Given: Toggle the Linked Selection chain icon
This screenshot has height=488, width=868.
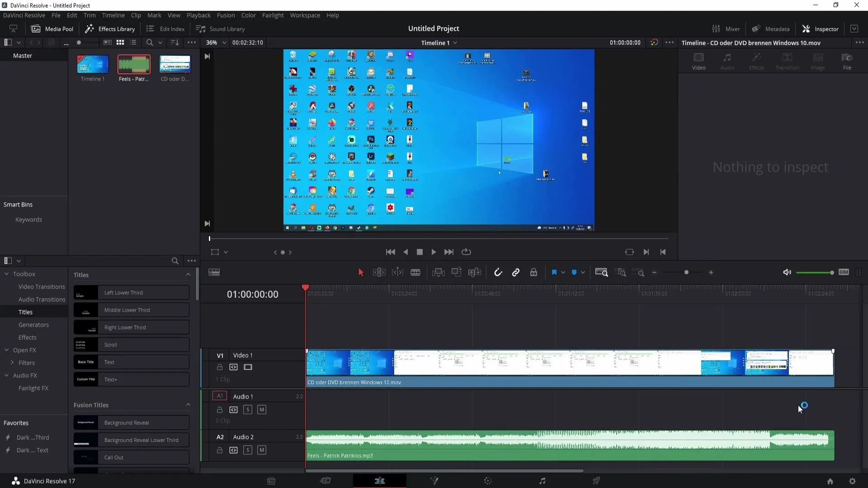Looking at the screenshot, I should [516, 272].
